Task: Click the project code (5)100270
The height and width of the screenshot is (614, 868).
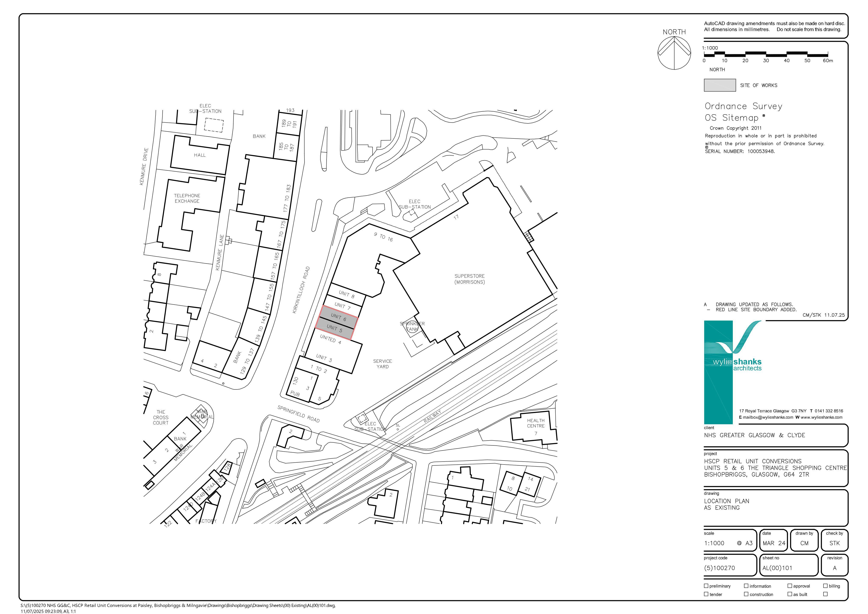Action: (x=719, y=568)
